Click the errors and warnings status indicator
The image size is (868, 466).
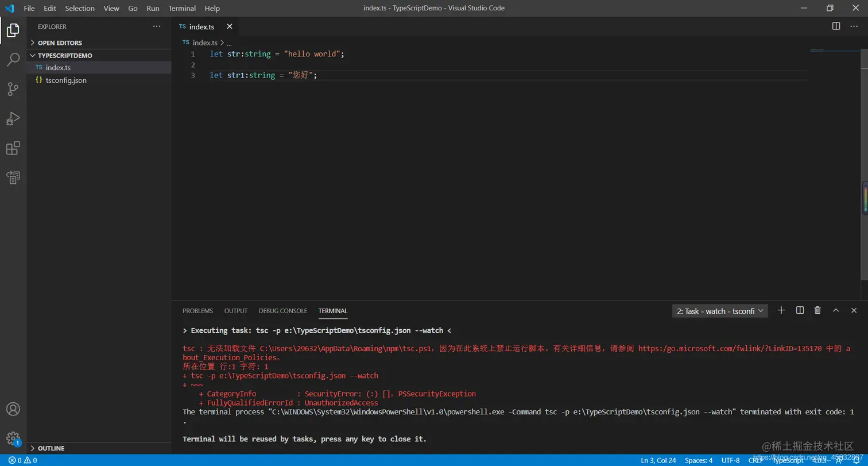pyautogui.click(x=22, y=460)
